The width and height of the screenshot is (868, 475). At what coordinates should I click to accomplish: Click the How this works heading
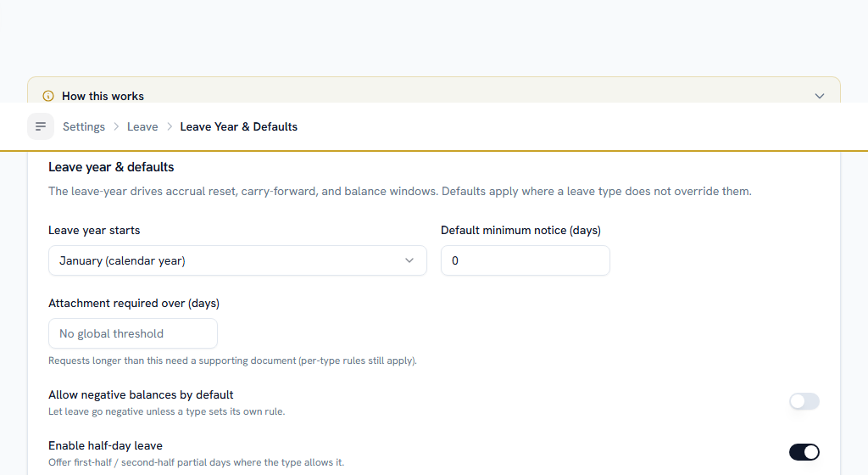(103, 96)
